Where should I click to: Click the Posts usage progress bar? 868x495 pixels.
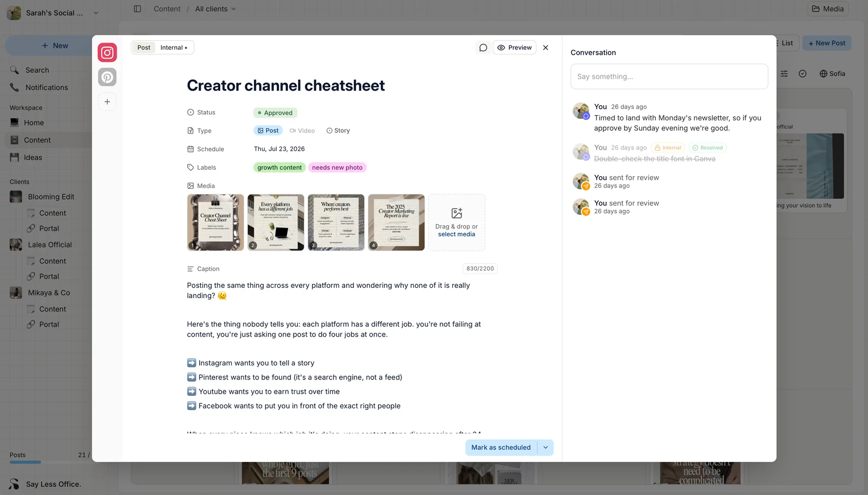50,462
